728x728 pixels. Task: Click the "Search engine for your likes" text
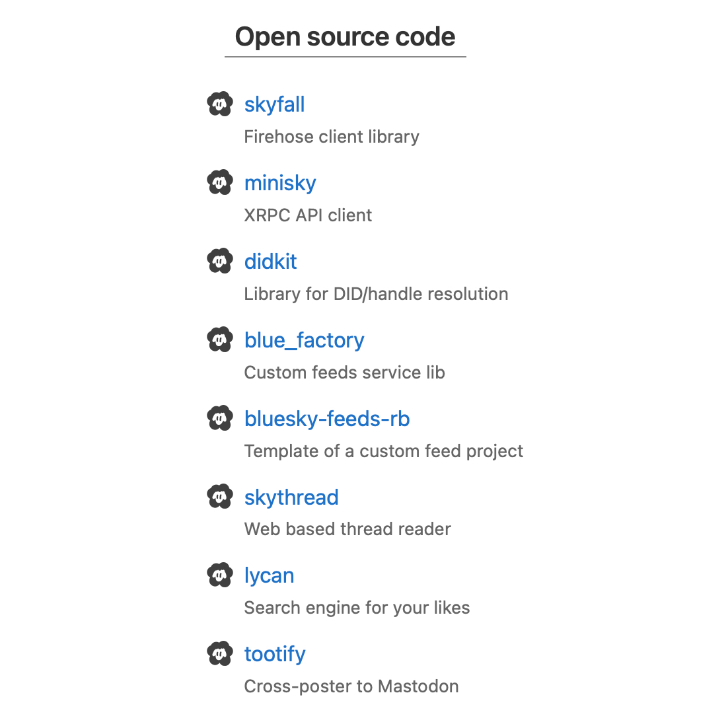[x=357, y=608]
